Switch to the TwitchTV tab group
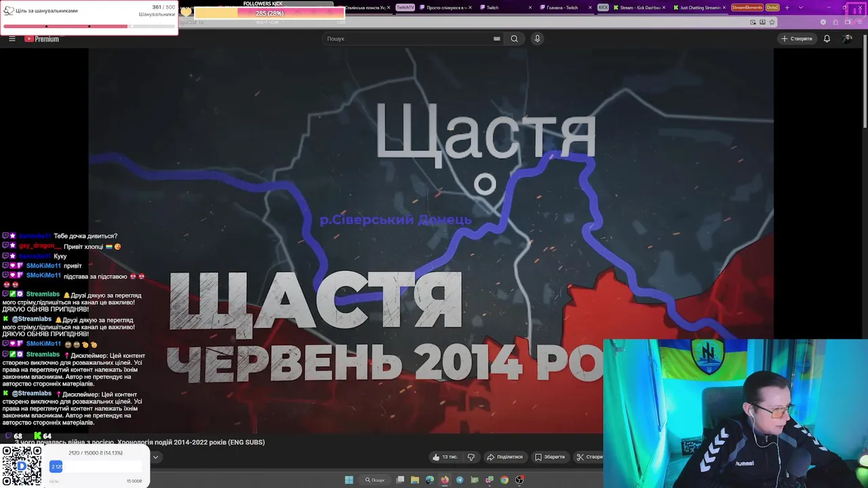868x488 pixels. coord(405,7)
